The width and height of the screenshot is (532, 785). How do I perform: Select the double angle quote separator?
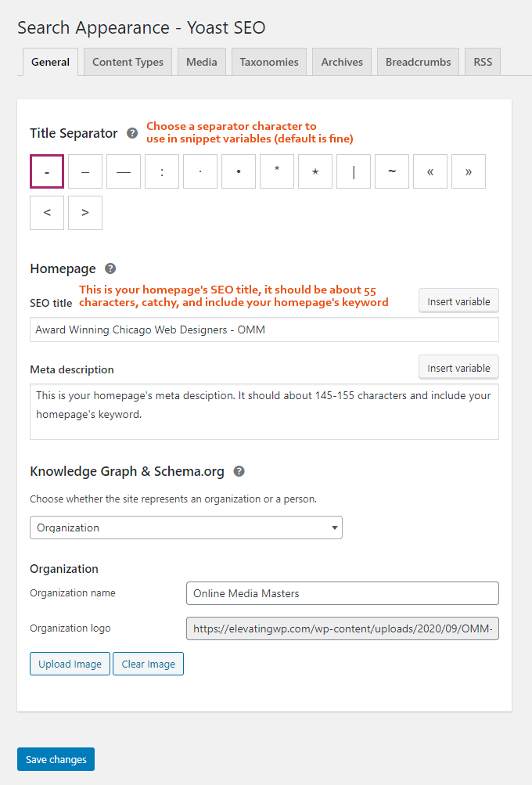pyautogui.click(x=430, y=171)
